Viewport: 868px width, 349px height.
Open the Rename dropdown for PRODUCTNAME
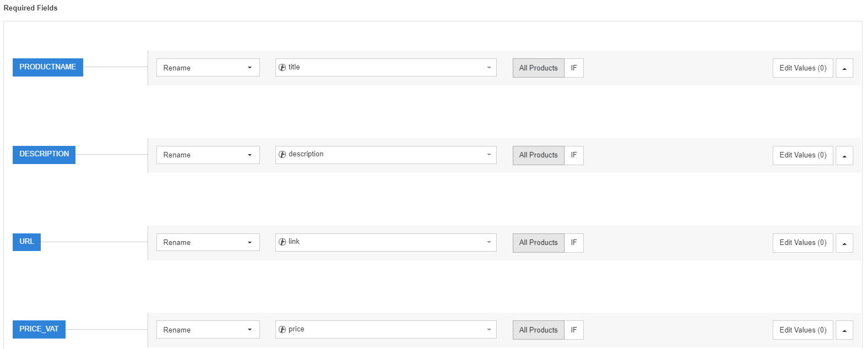point(208,68)
